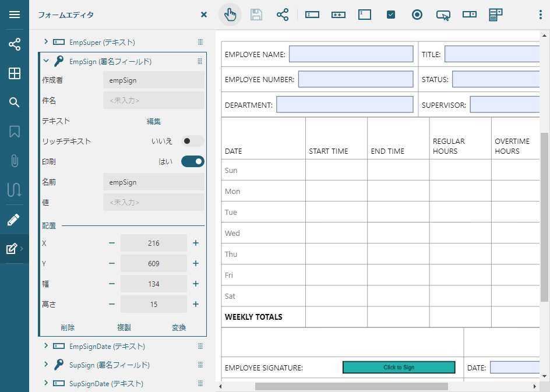
Task: Decrease the 幅 value
Action: 112,284
